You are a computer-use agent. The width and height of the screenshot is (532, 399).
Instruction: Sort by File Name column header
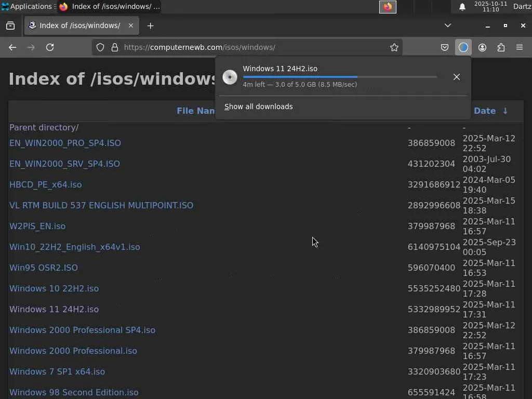point(196,111)
